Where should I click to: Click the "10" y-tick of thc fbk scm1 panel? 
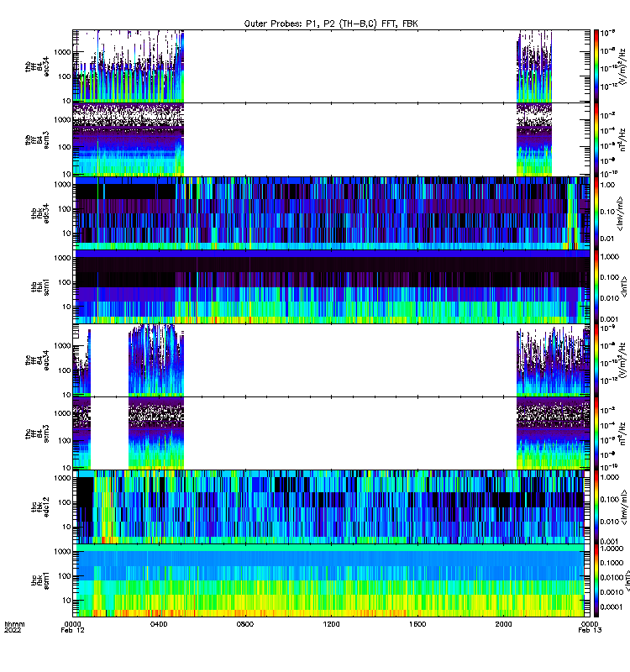[66, 601]
